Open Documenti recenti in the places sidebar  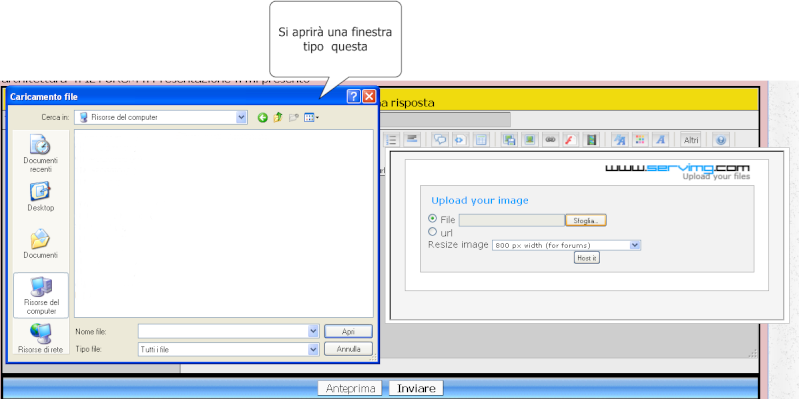[41, 154]
